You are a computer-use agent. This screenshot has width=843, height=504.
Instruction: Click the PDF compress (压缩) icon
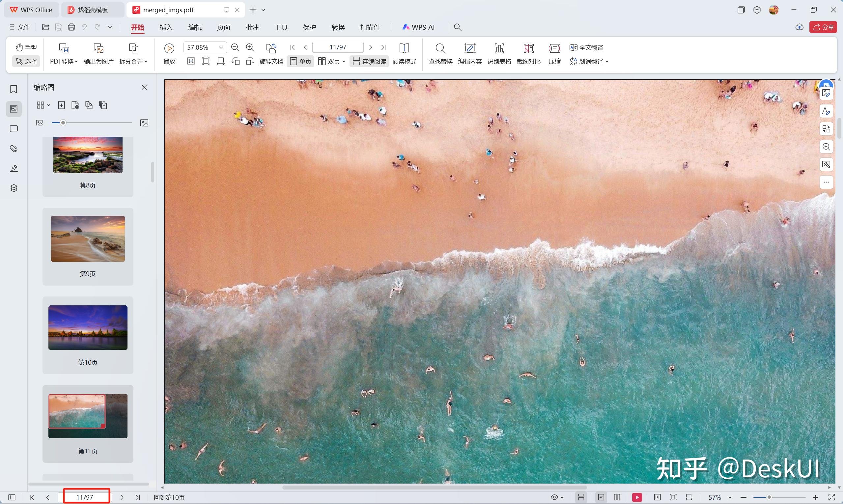click(554, 48)
